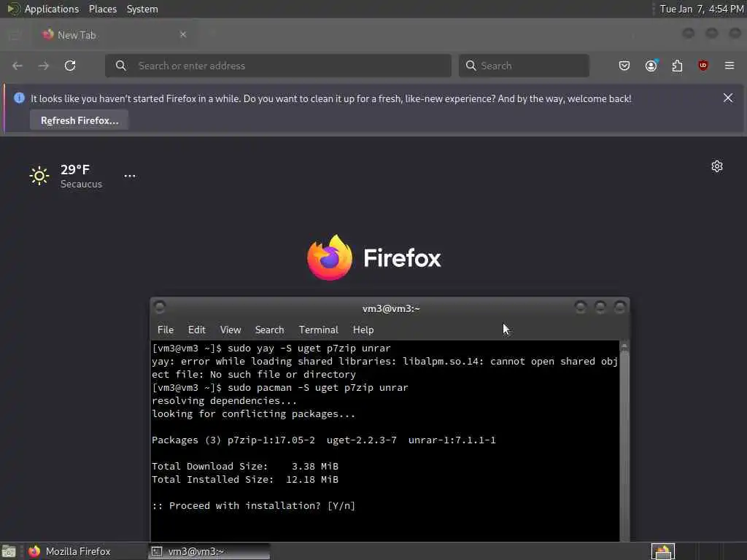
Task: Click the resolving dependencies... line
Action: coord(224,400)
